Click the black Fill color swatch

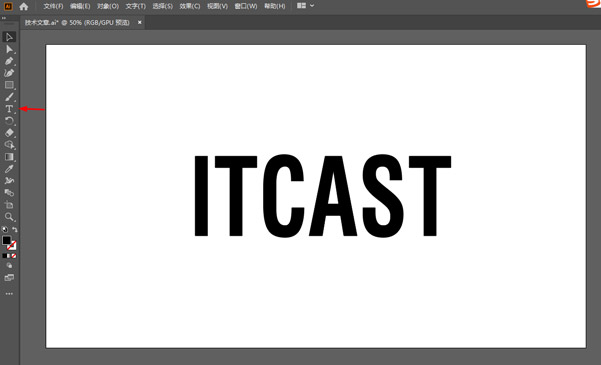click(x=7, y=240)
